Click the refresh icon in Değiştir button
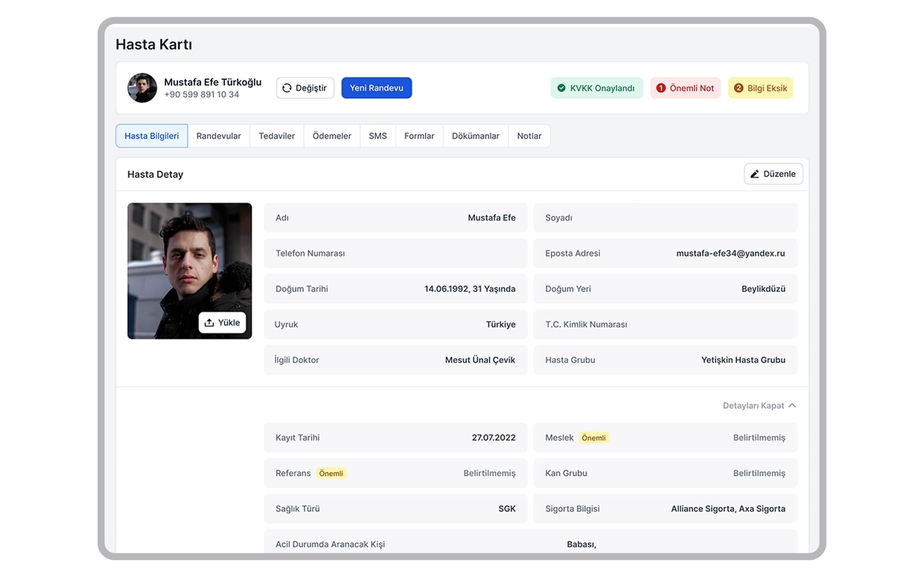 (x=287, y=88)
